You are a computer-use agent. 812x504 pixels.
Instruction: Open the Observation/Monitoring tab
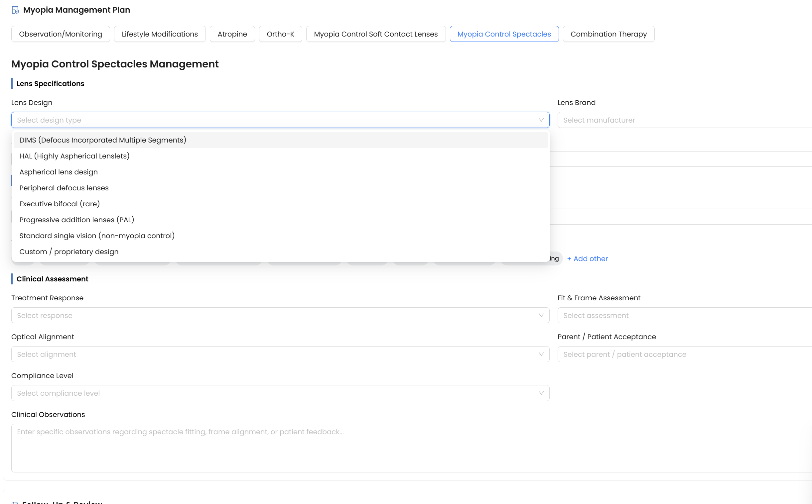pos(61,34)
